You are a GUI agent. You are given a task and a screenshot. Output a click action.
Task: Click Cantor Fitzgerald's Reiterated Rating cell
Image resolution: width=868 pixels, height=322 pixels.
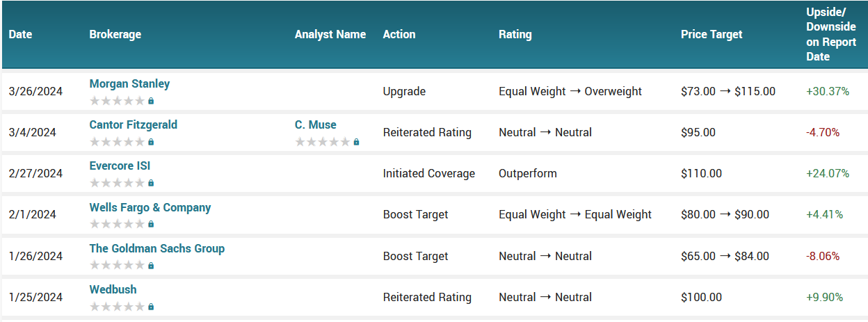coord(427,132)
